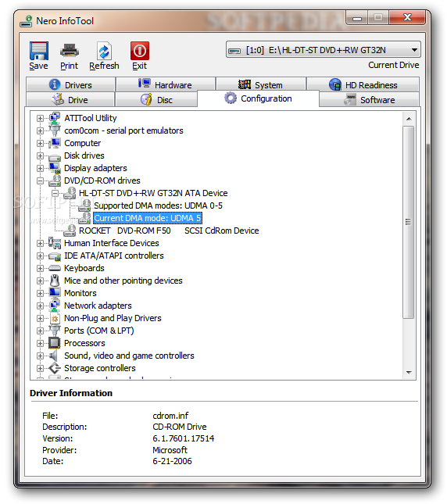Select 'Human Interface Devices' tree row
This screenshot has height=504, width=447.
pyautogui.click(x=112, y=243)
